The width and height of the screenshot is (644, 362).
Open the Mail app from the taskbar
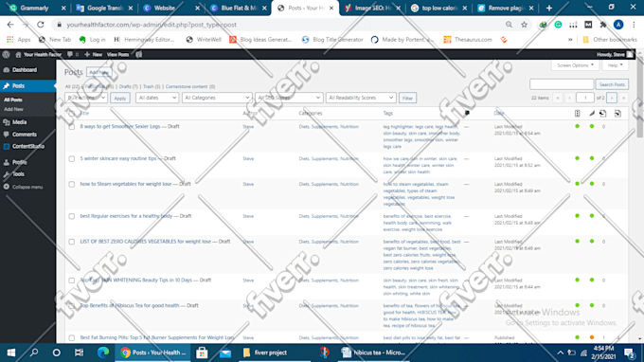pos(225,353)
